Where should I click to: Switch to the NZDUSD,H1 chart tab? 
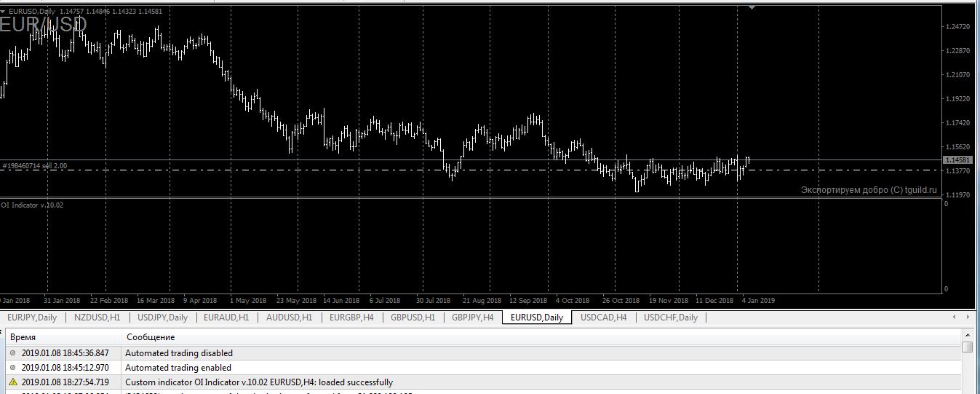[97, 318]
